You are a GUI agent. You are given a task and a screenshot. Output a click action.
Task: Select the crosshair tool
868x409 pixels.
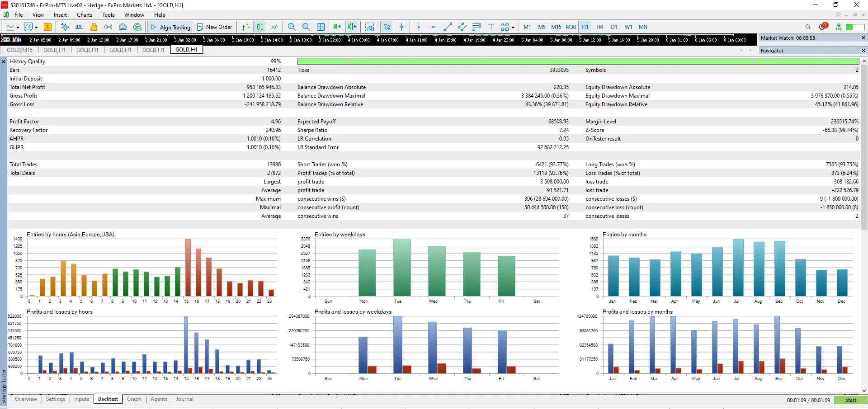click(x=402, y=27)
